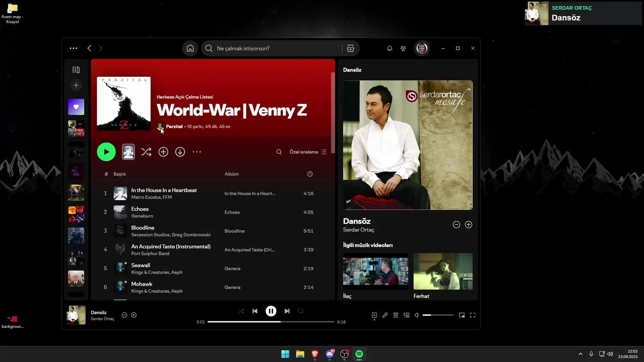Screen dimensions: 644x362
Task: Seek on the song progress bar
Action: (271, 322)
